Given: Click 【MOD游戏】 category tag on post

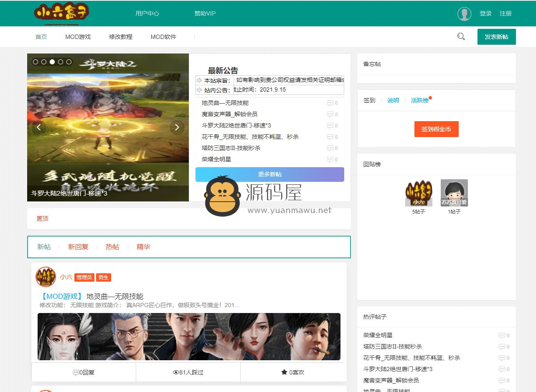Looking at the screenshot, I should 62,296.
